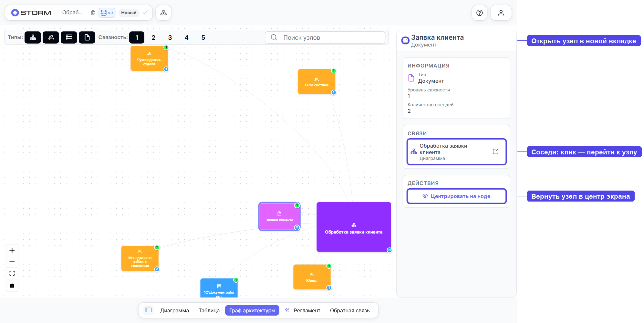
Task: Click the STORM logo
Action: [x=31, y=13]
